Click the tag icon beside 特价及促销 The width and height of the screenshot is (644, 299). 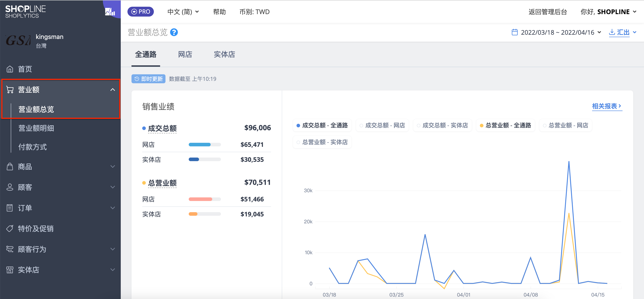point(10,229)
